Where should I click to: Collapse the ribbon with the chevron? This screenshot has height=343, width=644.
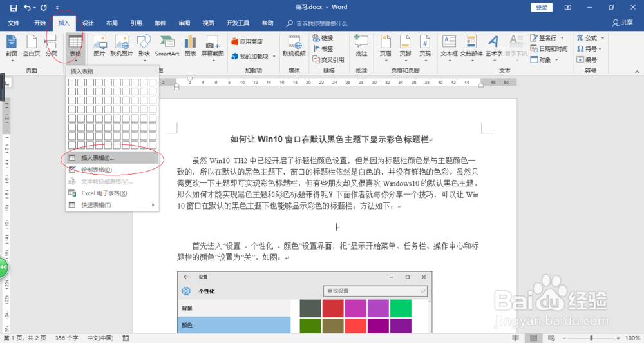pyautogui.click(x=637, y=72)
